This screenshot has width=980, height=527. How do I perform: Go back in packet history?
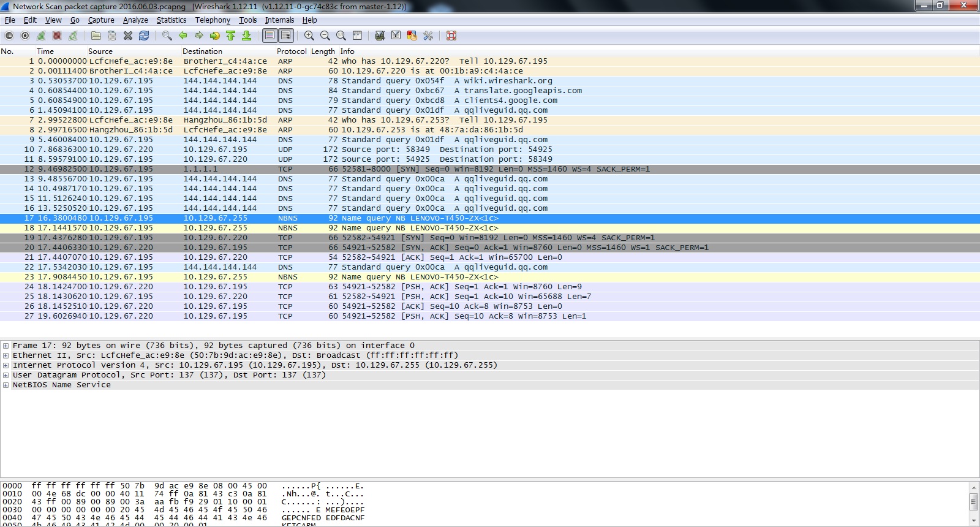[183, 36]
